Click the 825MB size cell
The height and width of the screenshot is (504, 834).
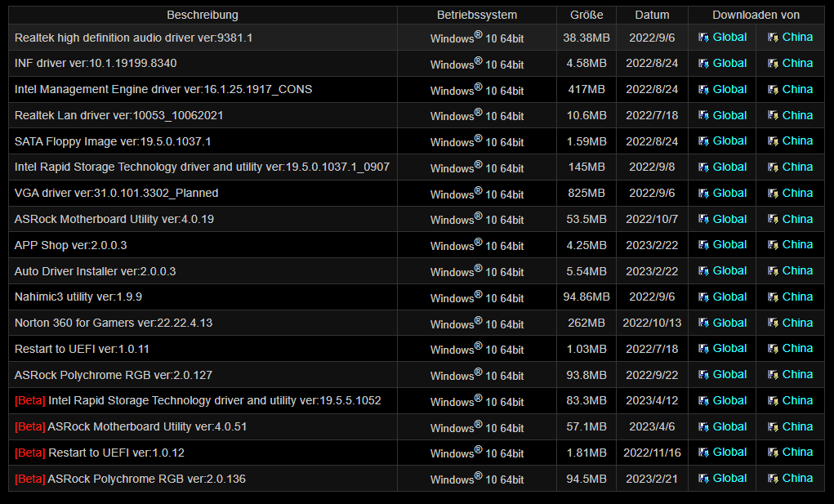point(586,193)
